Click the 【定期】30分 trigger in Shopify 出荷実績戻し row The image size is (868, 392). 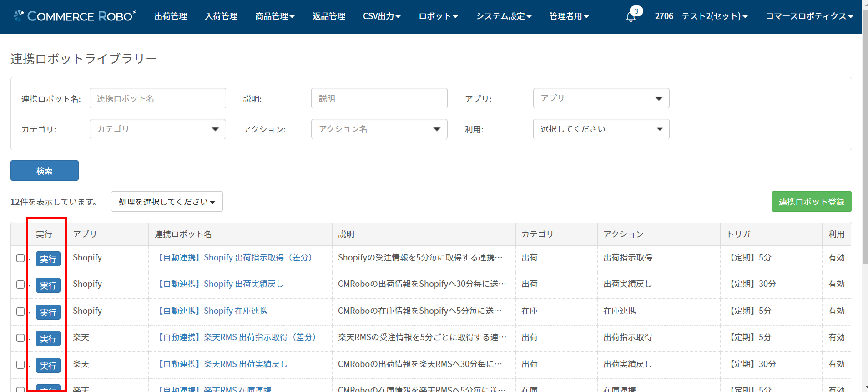pos(752,284)
